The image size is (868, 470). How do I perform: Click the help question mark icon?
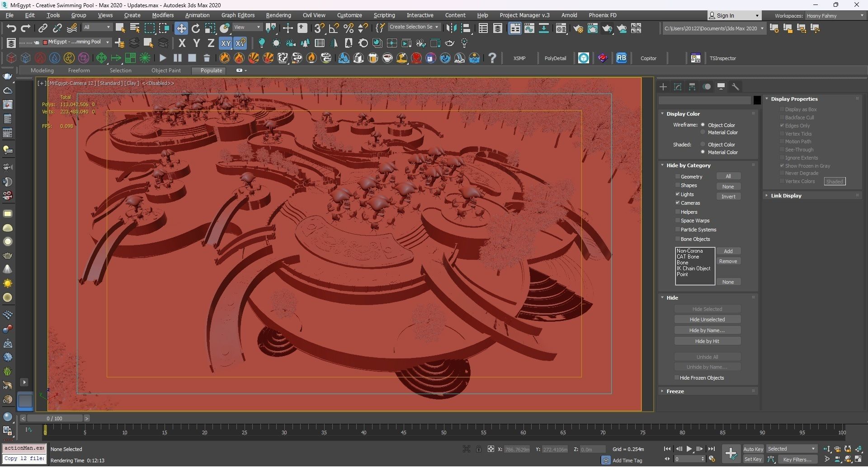point(492,58)
